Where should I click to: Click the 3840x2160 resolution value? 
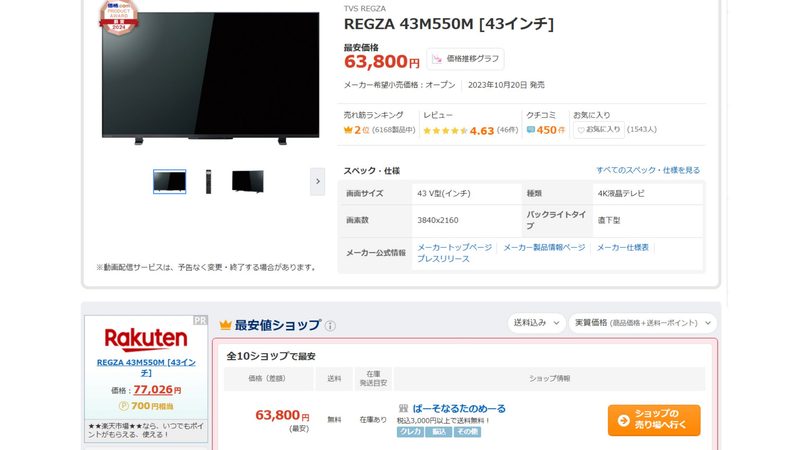438,220
